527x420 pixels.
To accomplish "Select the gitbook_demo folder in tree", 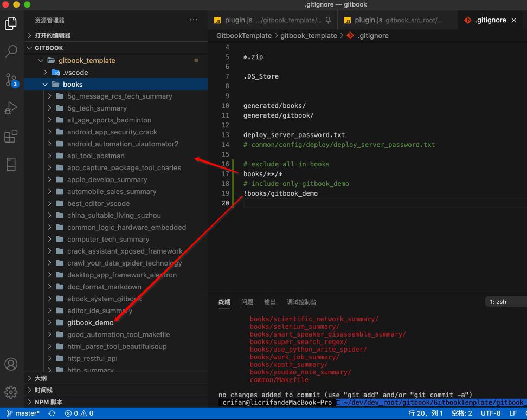I will coord(90,322).
